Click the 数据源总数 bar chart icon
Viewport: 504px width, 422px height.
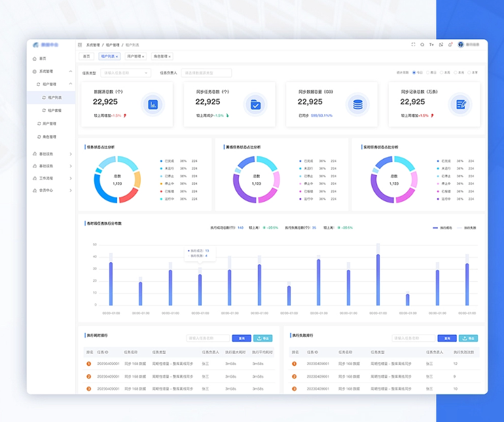click(153, 104)
